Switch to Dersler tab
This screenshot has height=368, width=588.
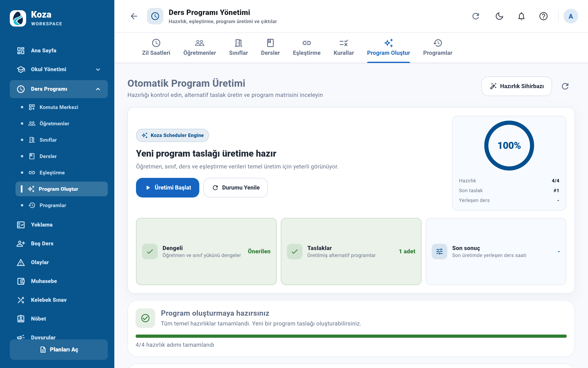[270, 48]
